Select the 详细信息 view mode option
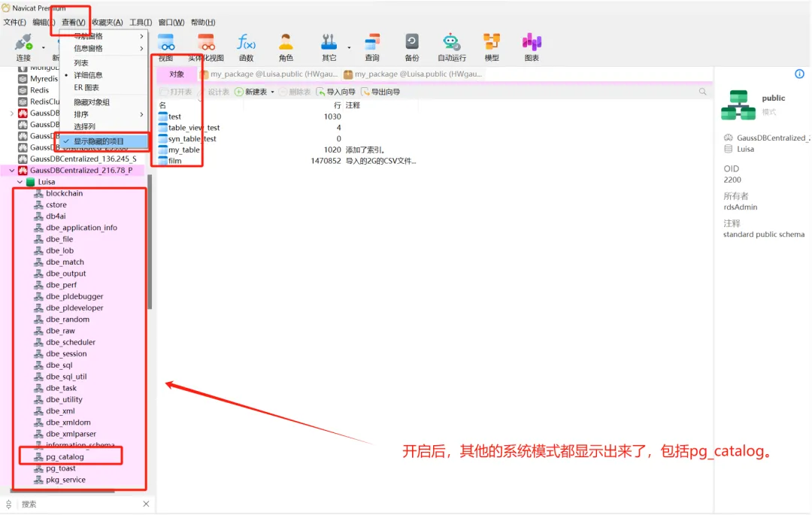Image resolution: width=812 pixels, height=515 pixels. point(104,75)
